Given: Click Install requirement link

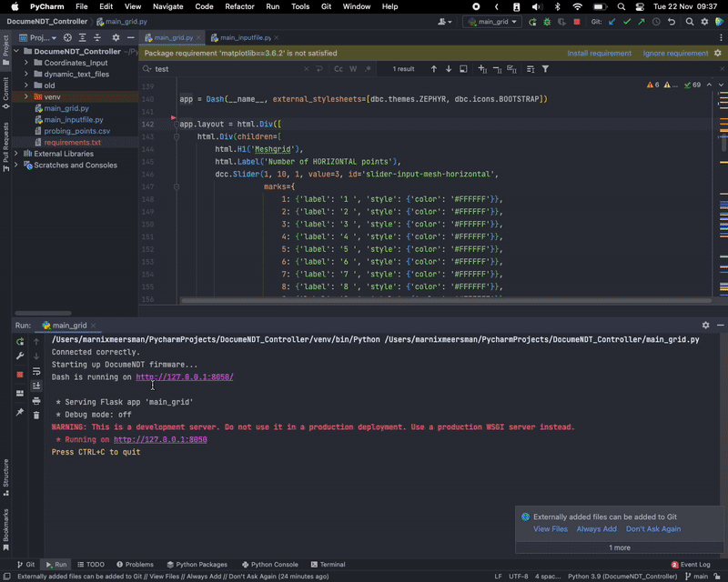Looking at the screenshot, I should tap(599, 53).
